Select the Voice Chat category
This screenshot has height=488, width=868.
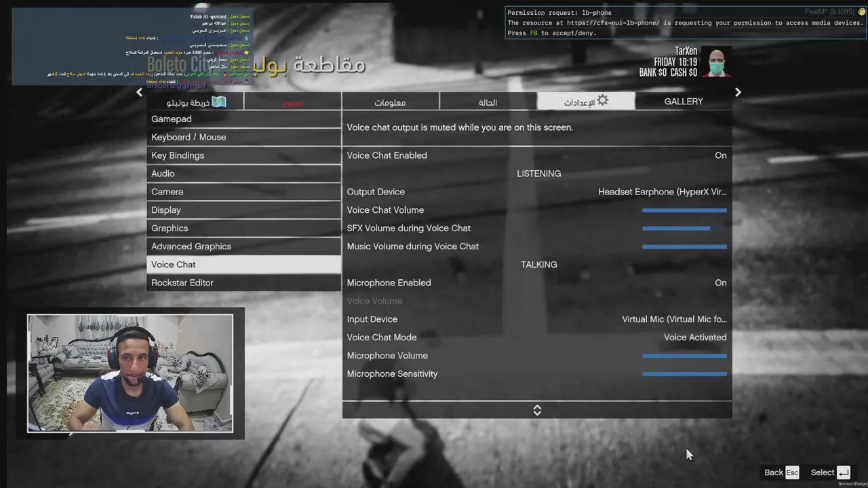point(243,264)
